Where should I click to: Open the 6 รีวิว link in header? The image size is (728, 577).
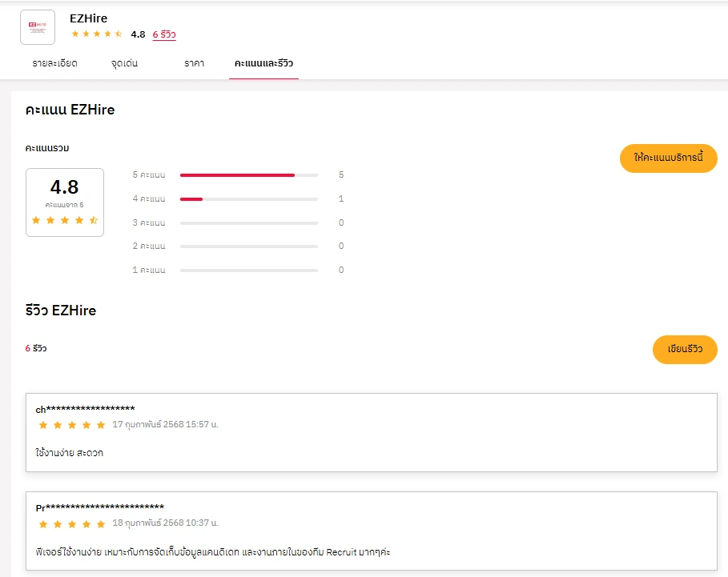tap(164, 34)
